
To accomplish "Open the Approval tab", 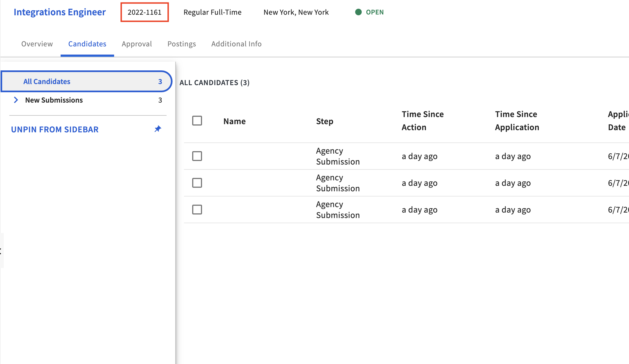I will (137, 44).
